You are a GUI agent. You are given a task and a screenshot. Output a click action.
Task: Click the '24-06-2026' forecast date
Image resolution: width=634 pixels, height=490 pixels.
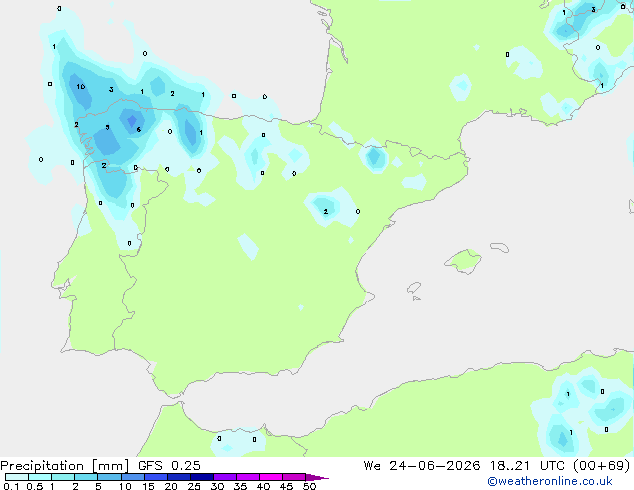click(435, 466)
